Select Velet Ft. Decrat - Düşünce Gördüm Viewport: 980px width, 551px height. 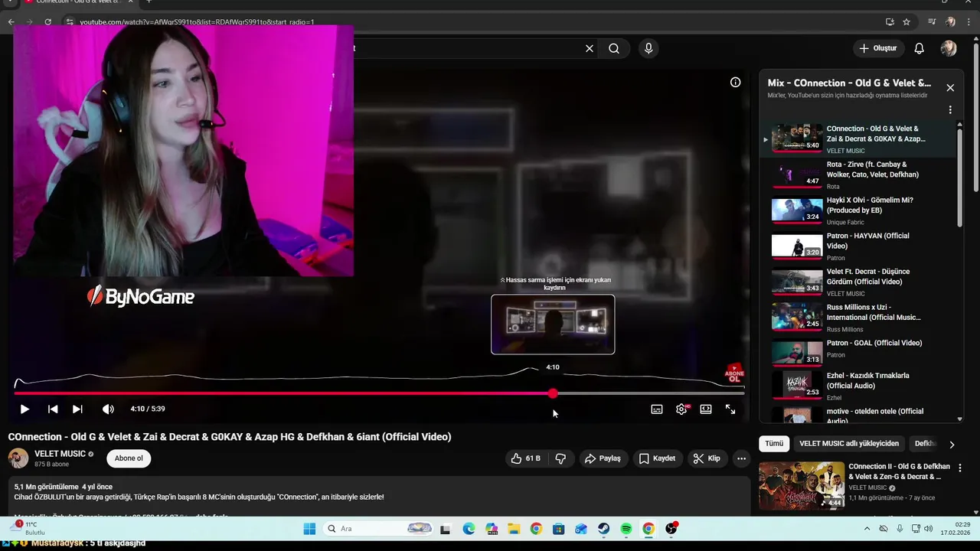(857, 282)
